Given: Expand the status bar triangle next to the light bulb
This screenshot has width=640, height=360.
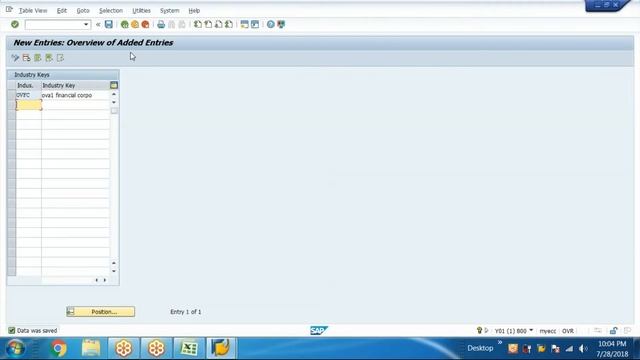Looking at the screenshot, I should click(486, 330).
